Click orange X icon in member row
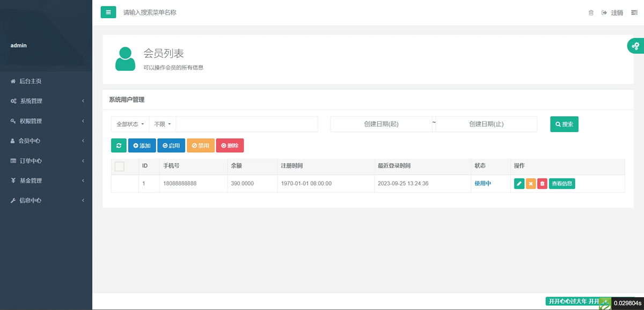This screenshot has width=644, height=310. pos(531,183)
